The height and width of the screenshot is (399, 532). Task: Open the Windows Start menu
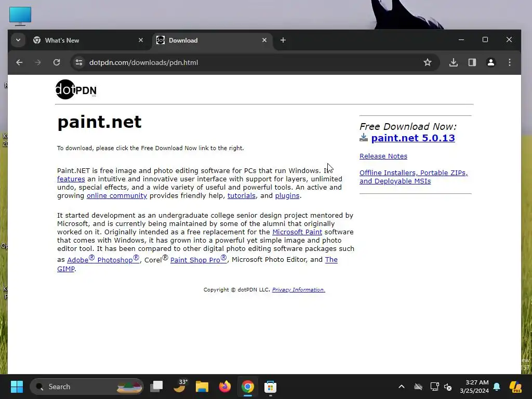(x=17, y=387)
